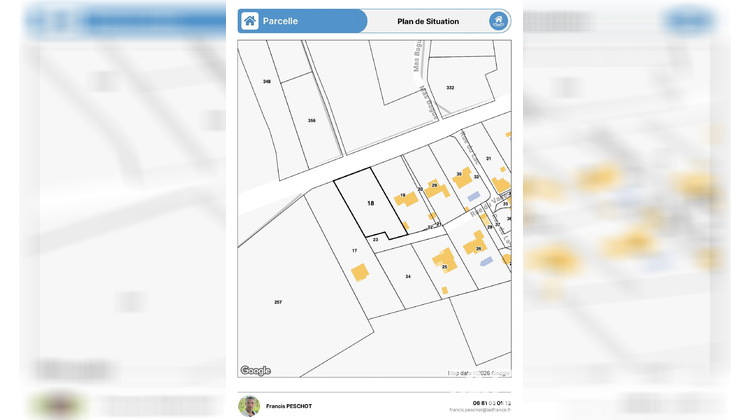Click parcel 257 on the map

tap(278, 301)
